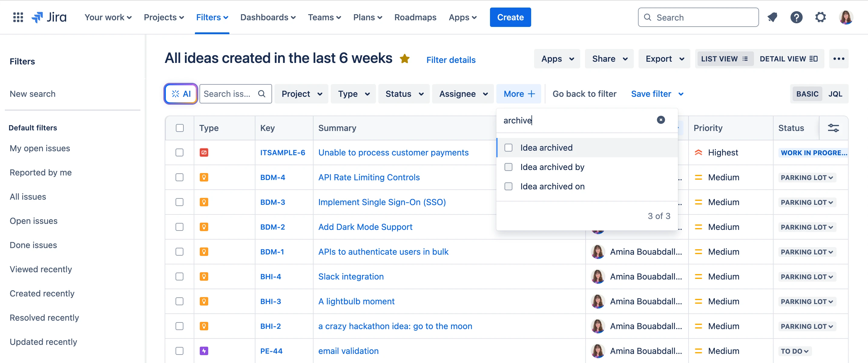This screenshot has height=363, width=868.
Task: Clear the archive text in the More search field
Action: coord(661,120)
